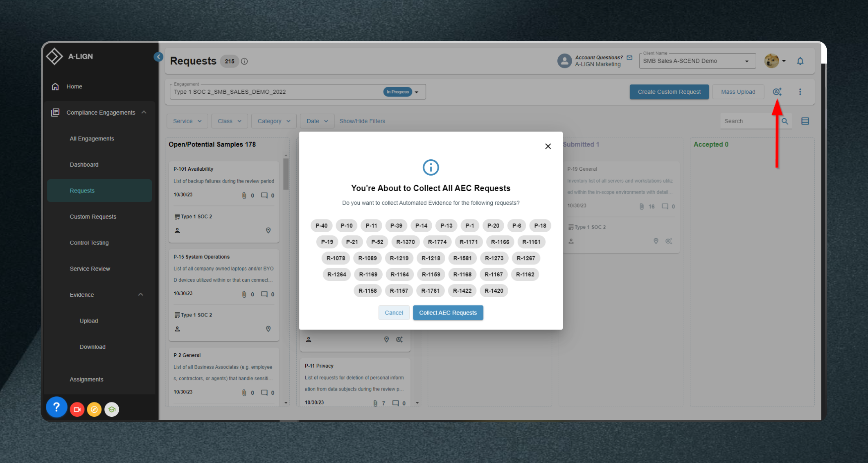Click attachment icon on P-15 System Operations
The width and height of the screenshot is (868, 463).
244,294
